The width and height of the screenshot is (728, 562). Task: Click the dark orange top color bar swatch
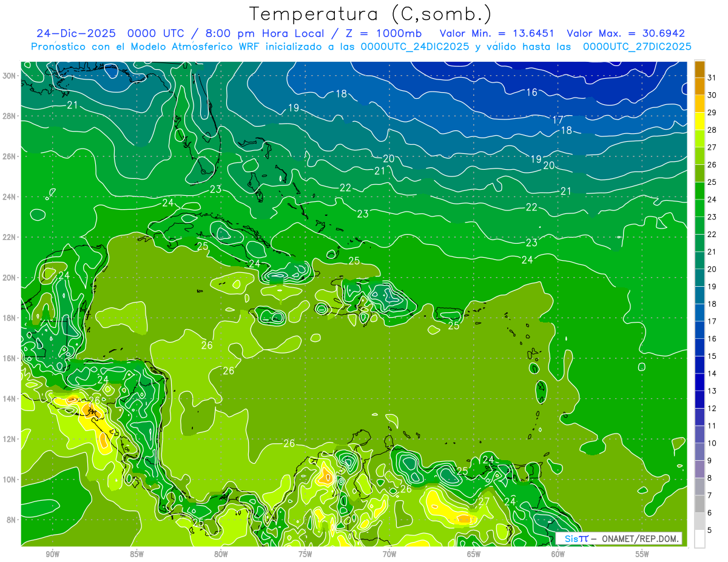click(x=699, y=69)
